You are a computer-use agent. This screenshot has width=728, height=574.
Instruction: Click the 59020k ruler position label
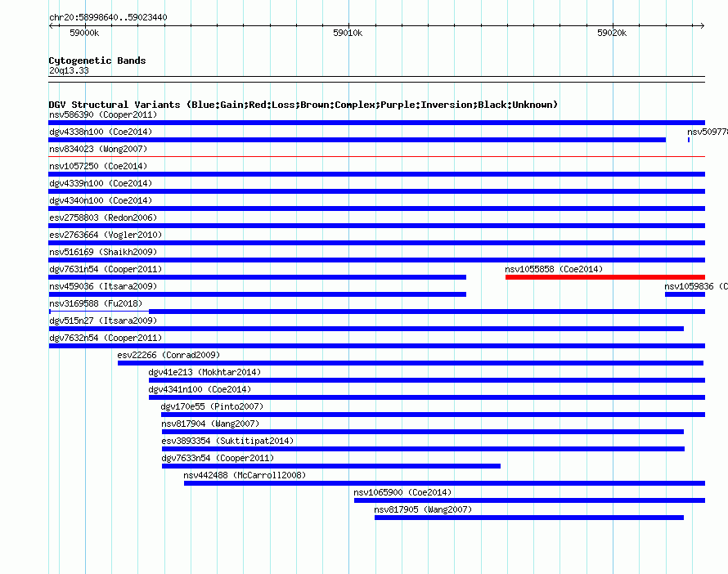[x=612, y=33]
